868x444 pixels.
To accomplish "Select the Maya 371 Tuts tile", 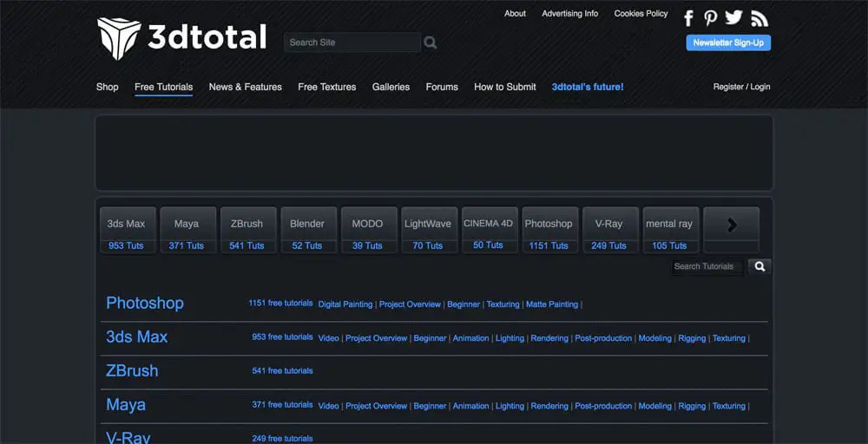I will (x=188, y=230).
